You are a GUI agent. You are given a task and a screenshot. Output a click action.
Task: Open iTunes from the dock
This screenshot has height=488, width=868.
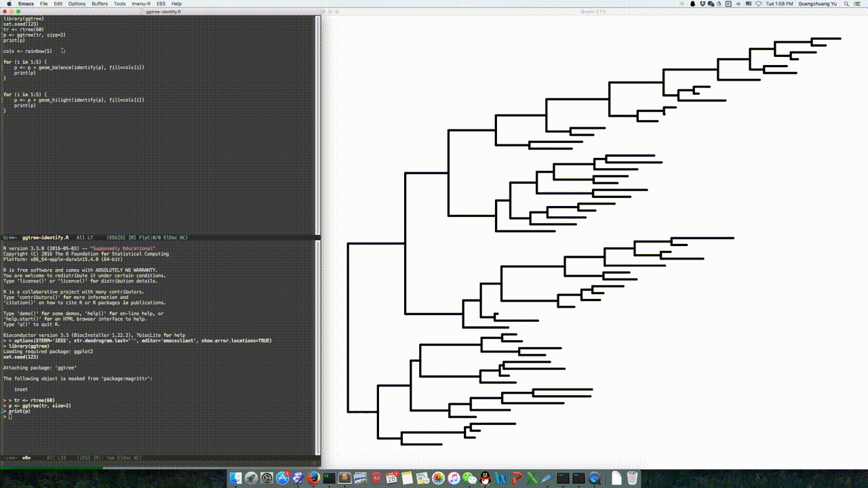click(x=454, y=479)
